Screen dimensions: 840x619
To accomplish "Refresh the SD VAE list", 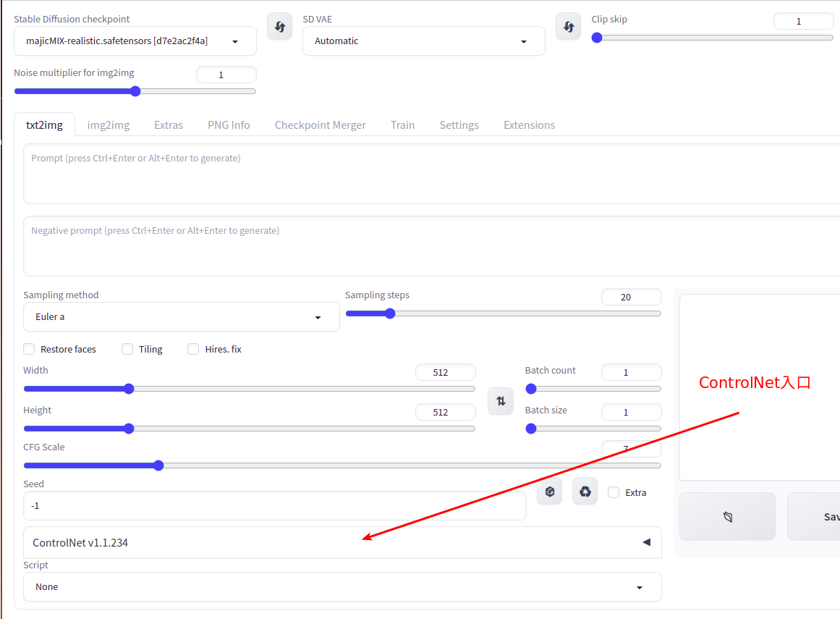I will click(569, 26).
